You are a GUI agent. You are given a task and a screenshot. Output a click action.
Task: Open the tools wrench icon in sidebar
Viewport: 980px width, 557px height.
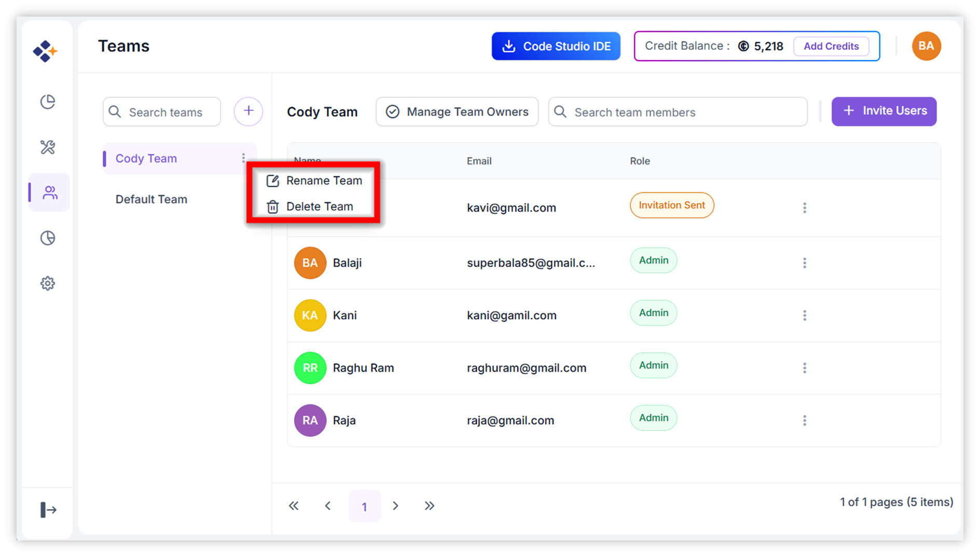(x=48, y=147)
